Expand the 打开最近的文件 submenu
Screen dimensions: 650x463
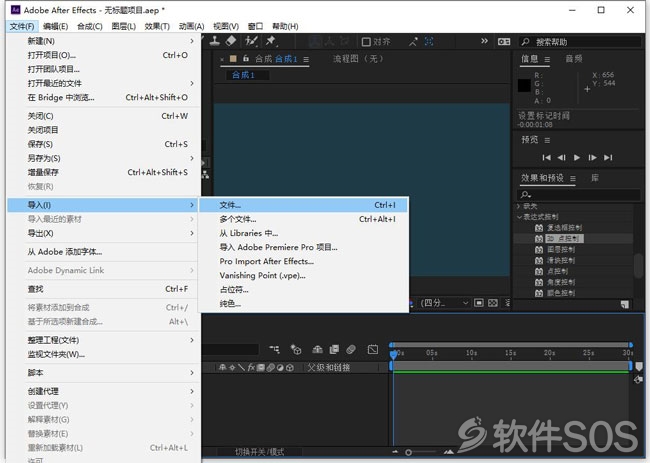(x=104, y=83)
